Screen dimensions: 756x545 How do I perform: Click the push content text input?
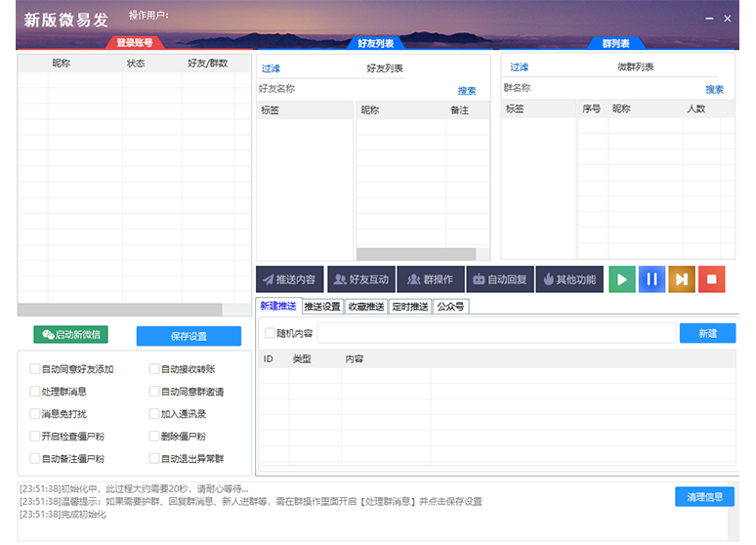[x=496, y=333]
